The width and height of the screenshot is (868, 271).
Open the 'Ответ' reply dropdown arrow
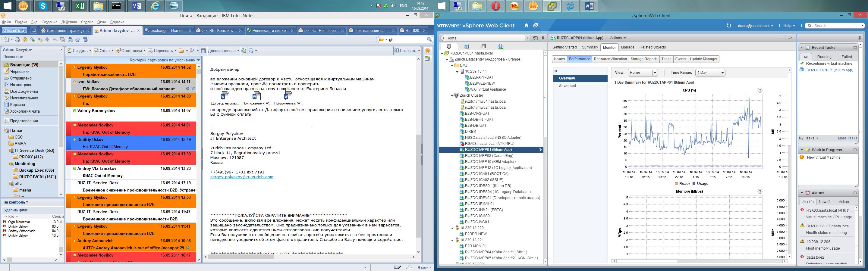pyautogui.click(x=112, y=51)
